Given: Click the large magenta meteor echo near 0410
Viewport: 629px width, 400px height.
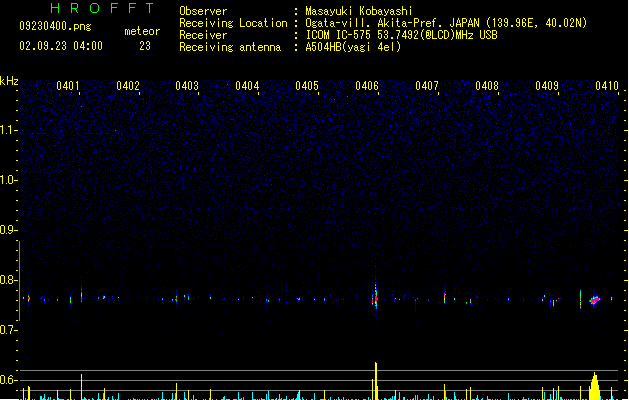Looking at the screenshot, I should [595, 300].
